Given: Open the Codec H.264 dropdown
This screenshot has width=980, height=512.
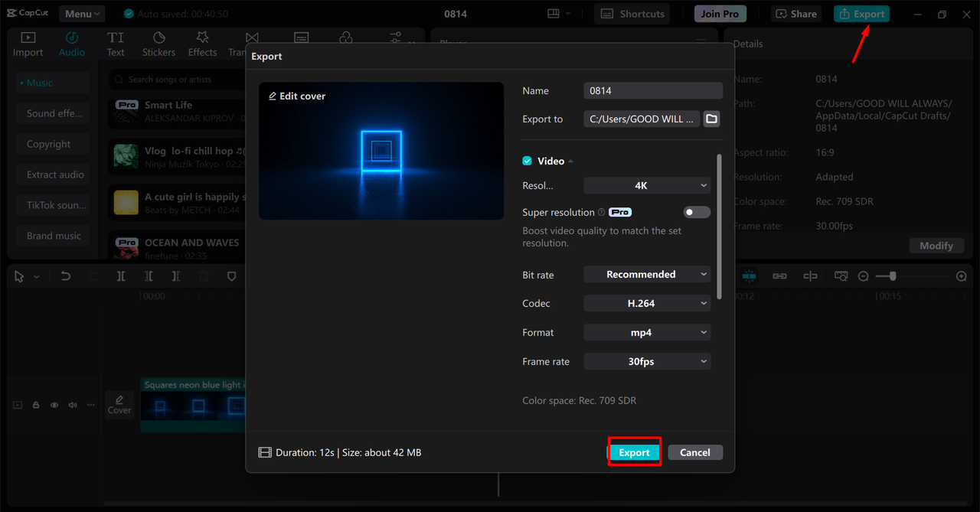Looking at the screenshot, I should pos(647,303).
